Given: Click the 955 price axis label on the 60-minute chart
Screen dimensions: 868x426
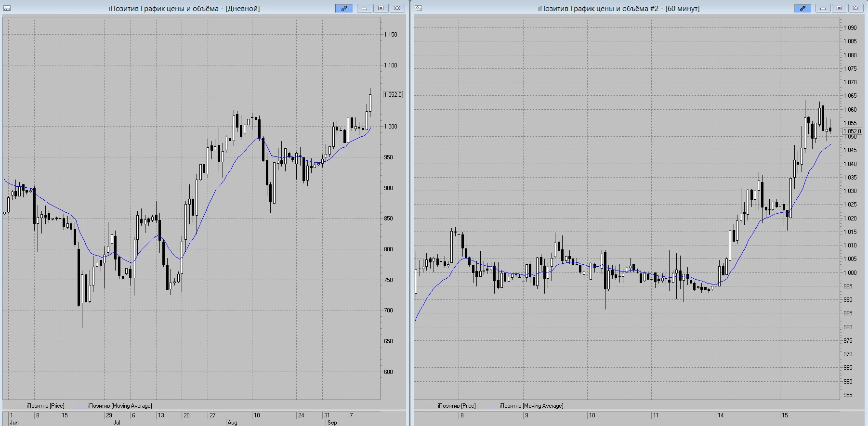Looking at the screenshot, I should coord(848,395).
